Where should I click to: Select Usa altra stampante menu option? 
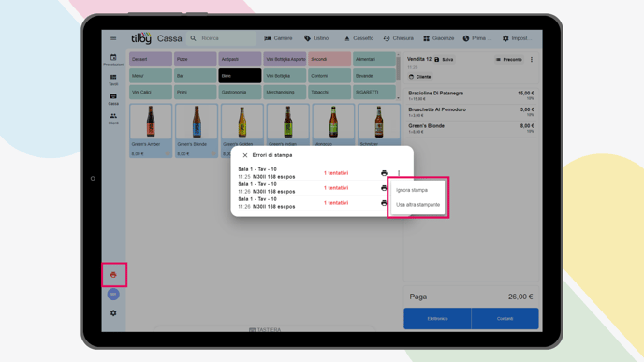417,205
